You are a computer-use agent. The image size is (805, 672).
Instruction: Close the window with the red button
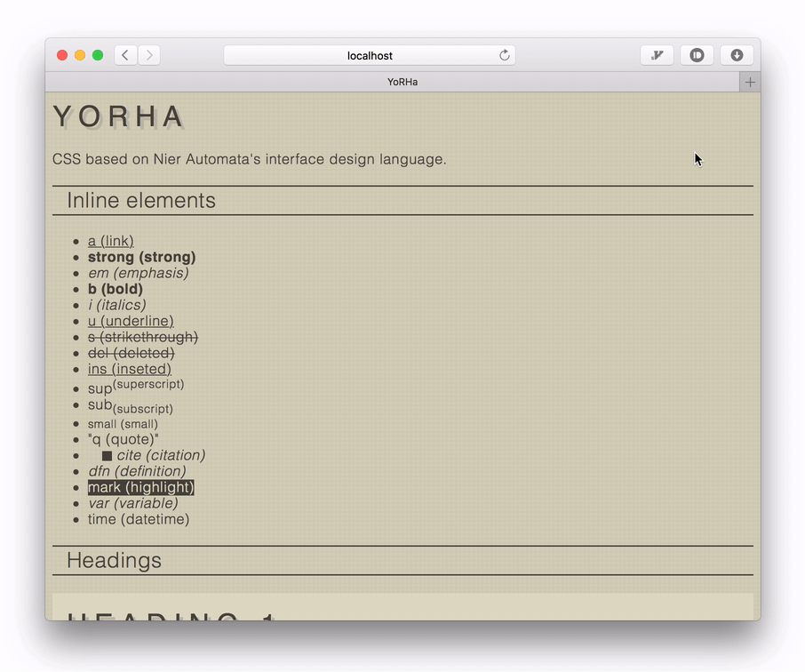pos(62,55)
